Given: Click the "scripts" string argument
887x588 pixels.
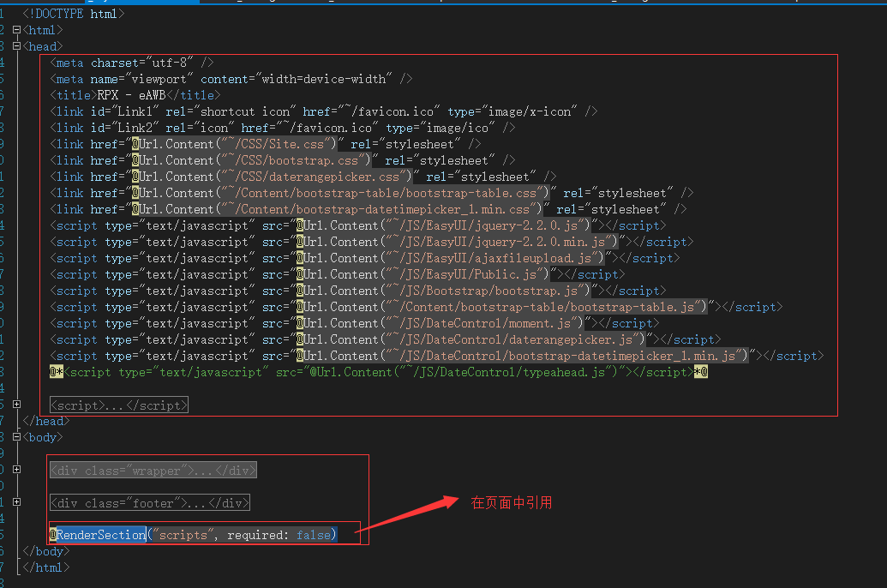Looking at the screenshot, I should click(183, 535).
